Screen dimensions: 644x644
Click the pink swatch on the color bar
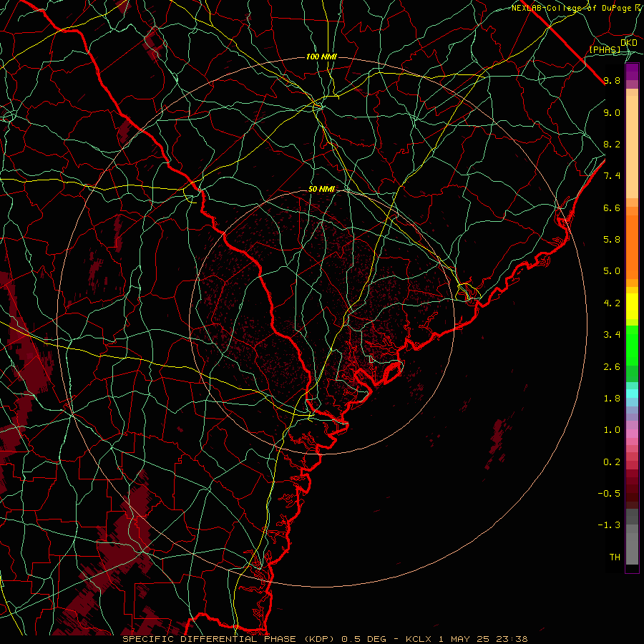632,434
